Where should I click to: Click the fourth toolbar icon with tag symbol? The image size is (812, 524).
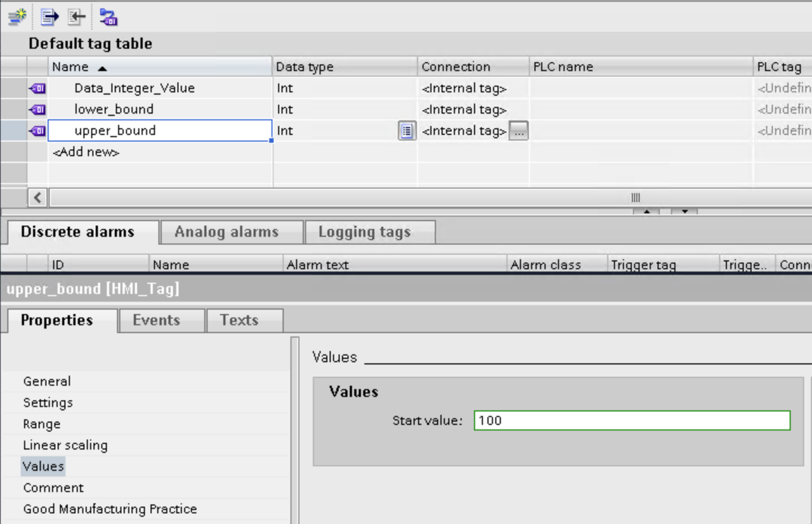click(x=108, y=16)
